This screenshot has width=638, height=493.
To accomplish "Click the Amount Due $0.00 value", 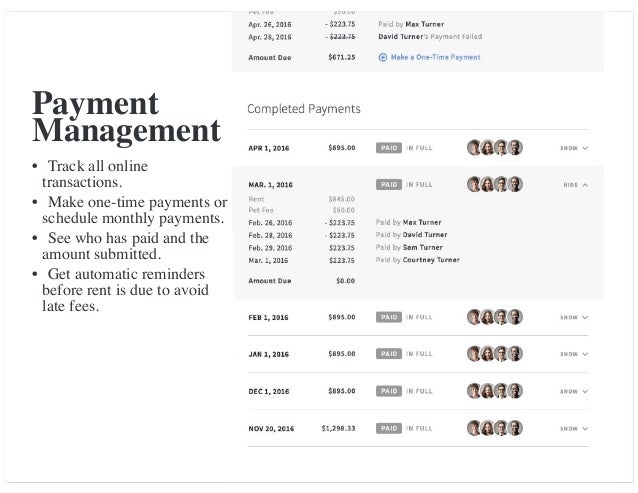I will (345, 281).
